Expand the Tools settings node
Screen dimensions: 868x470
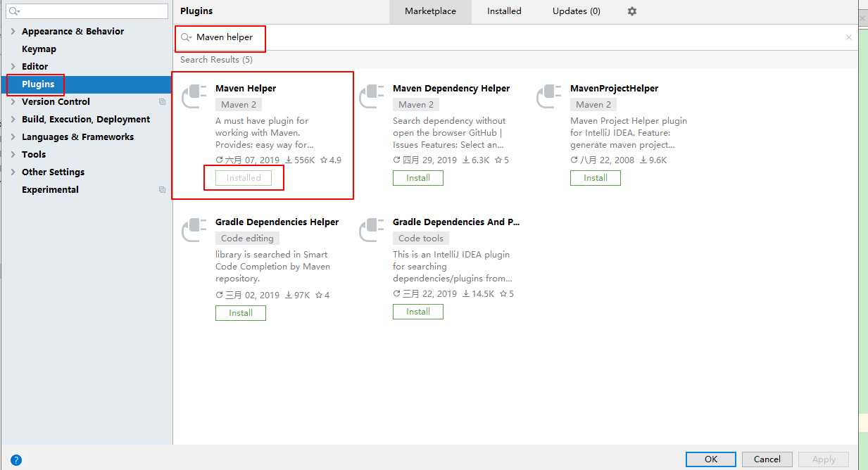click(x=13, y=155)
